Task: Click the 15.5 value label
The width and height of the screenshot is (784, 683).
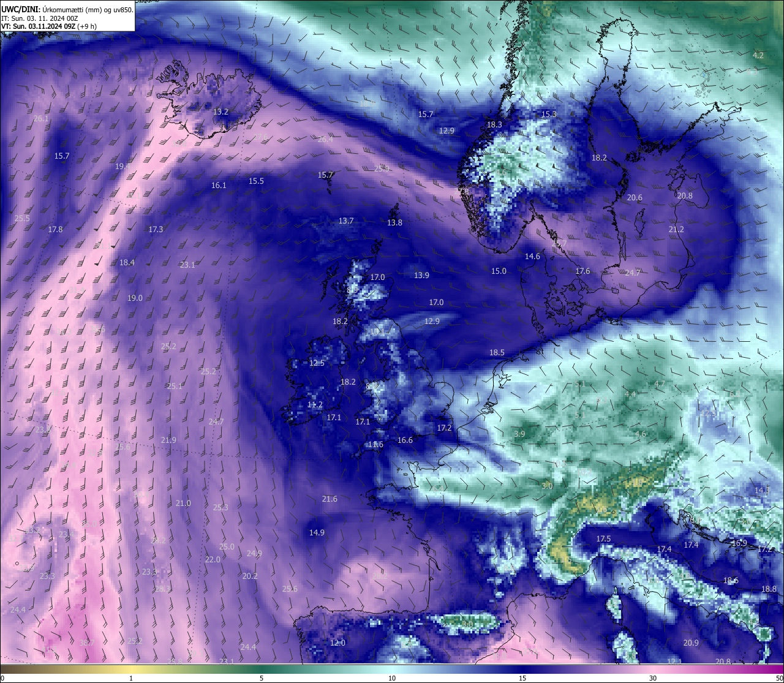Action: 256,181
